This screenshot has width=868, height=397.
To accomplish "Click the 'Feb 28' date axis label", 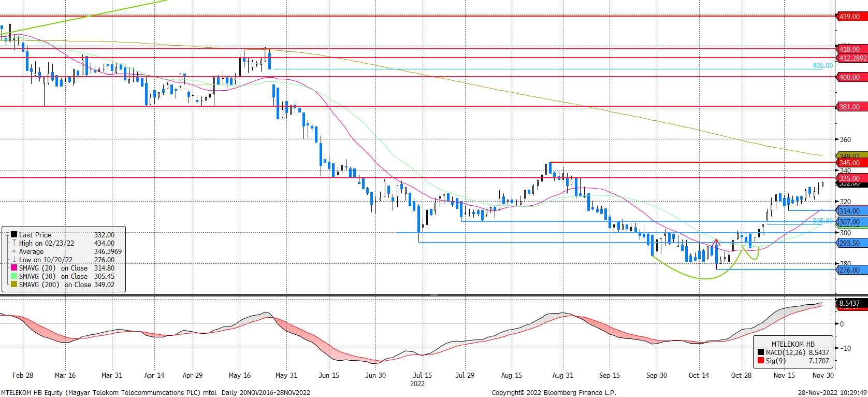I will click(23, 375).
